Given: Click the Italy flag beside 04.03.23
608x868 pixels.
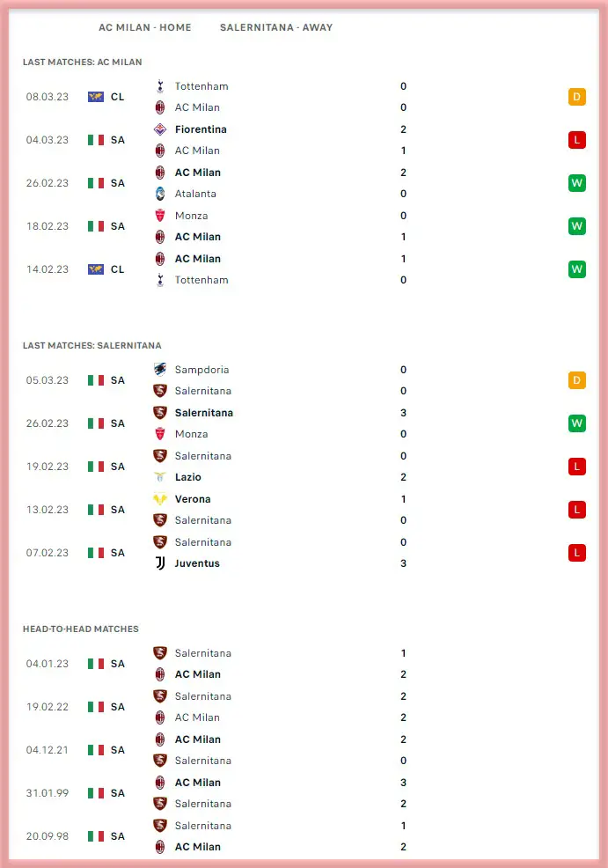Looking at the screenshot, I should (x=96, y=140).
